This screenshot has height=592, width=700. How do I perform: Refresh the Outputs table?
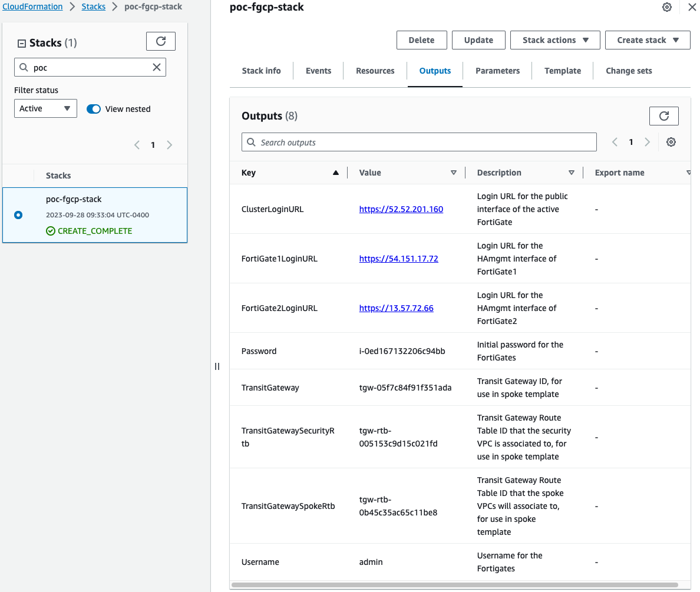(664, 116)
